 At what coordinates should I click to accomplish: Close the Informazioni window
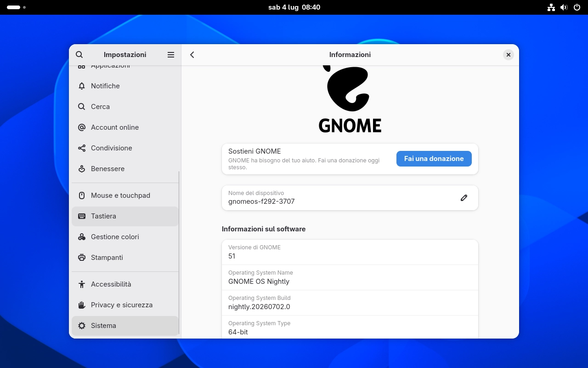point(509,55)
